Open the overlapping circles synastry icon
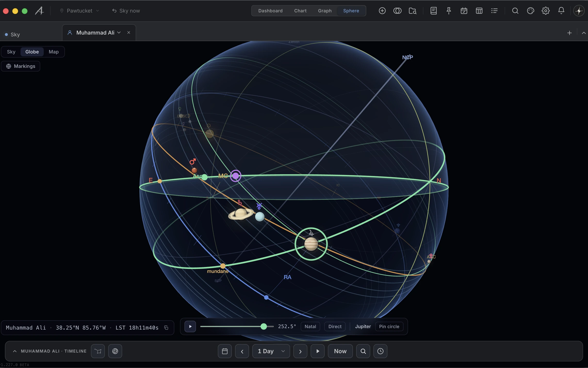The image size is (588, 368). [397, 11]
